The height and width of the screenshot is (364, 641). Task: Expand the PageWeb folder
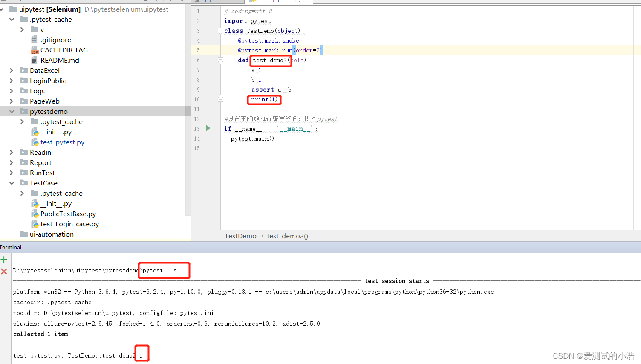[x=12, y=101]
